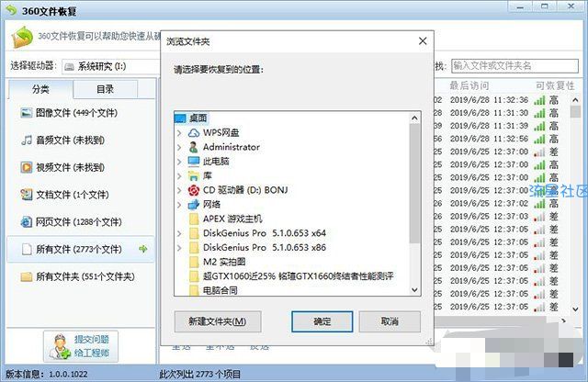This screenshot has width=588, height=382.
Task: Expand the DiskGenius Pro x64 folder
Action: pos(179,233)
